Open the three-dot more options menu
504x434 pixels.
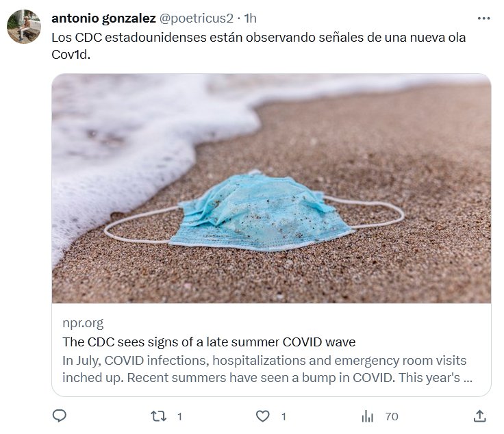click(483, 18)
